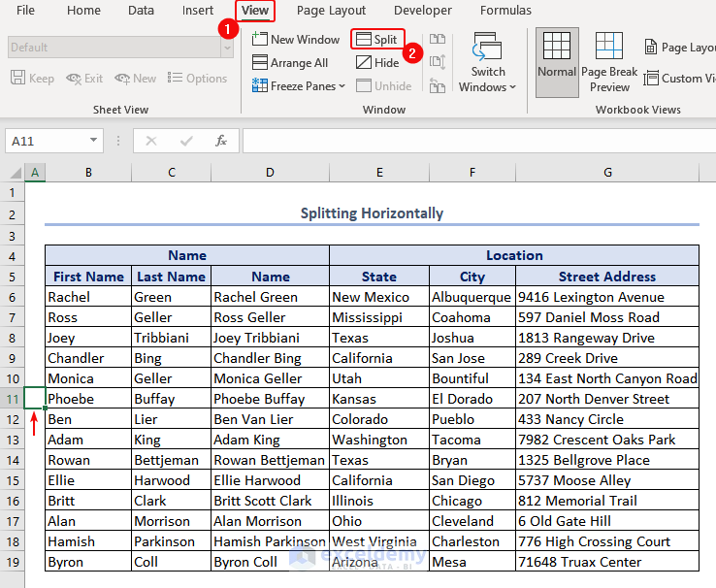Screen dimensions: 716x588
Task: Open Custom Views
Action: [679, 79]
